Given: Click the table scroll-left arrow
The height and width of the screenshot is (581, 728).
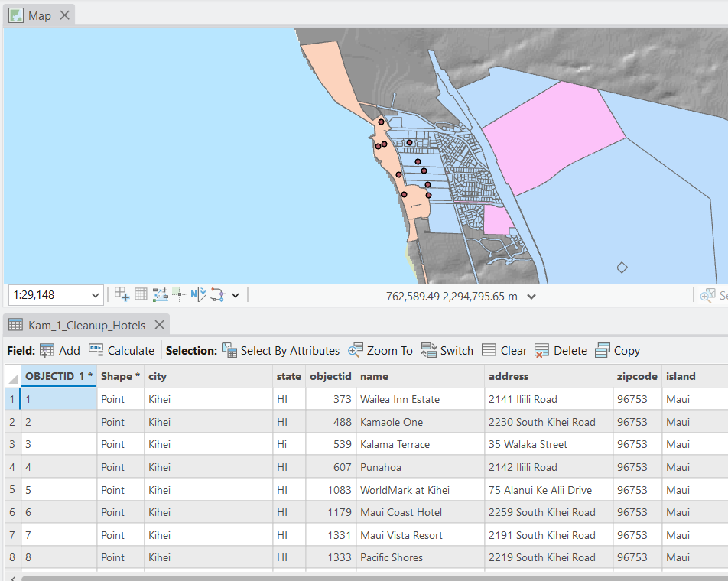Looking at the screenshot, I should click(x=12, y=578).
